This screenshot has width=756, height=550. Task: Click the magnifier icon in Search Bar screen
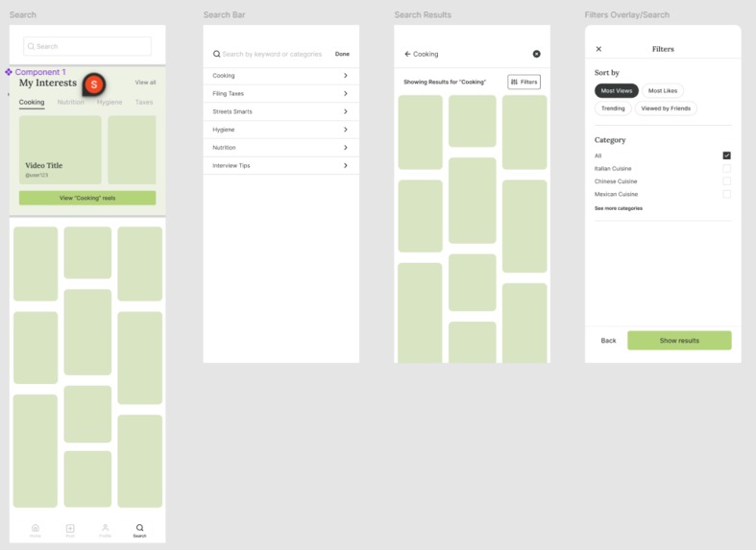tap(216, 54)
